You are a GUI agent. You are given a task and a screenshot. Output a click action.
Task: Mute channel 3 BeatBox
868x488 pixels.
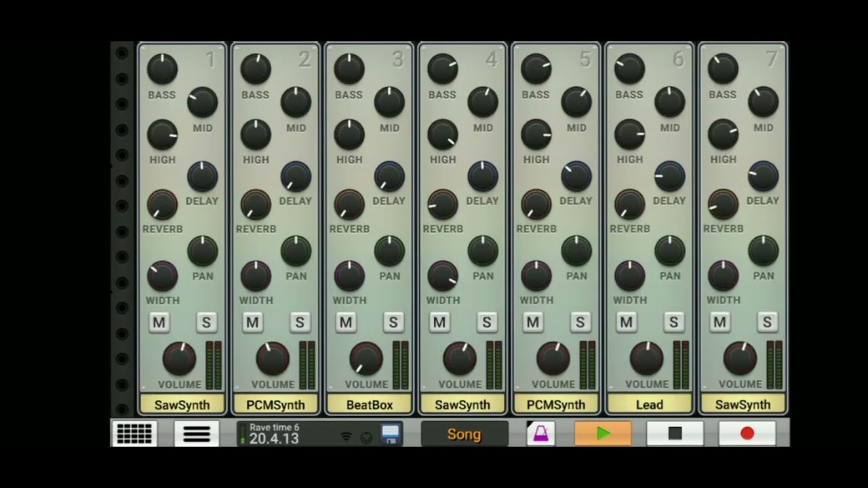(347, 323)
